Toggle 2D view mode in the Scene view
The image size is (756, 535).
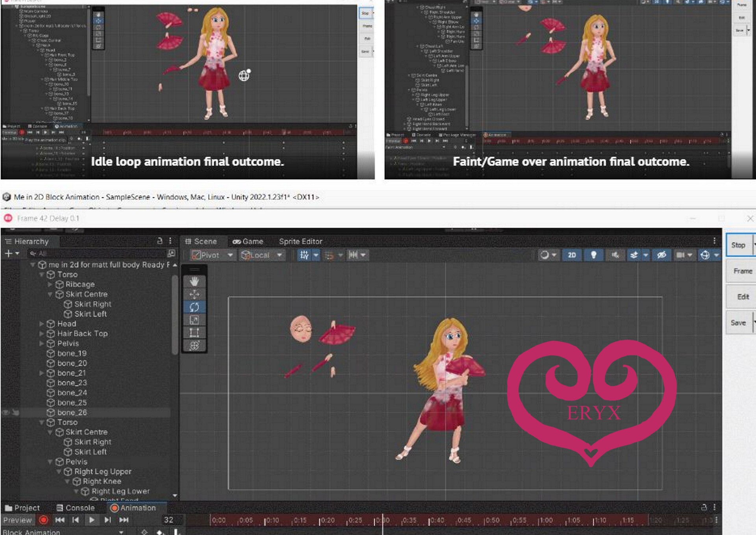(x=572, y=255)
